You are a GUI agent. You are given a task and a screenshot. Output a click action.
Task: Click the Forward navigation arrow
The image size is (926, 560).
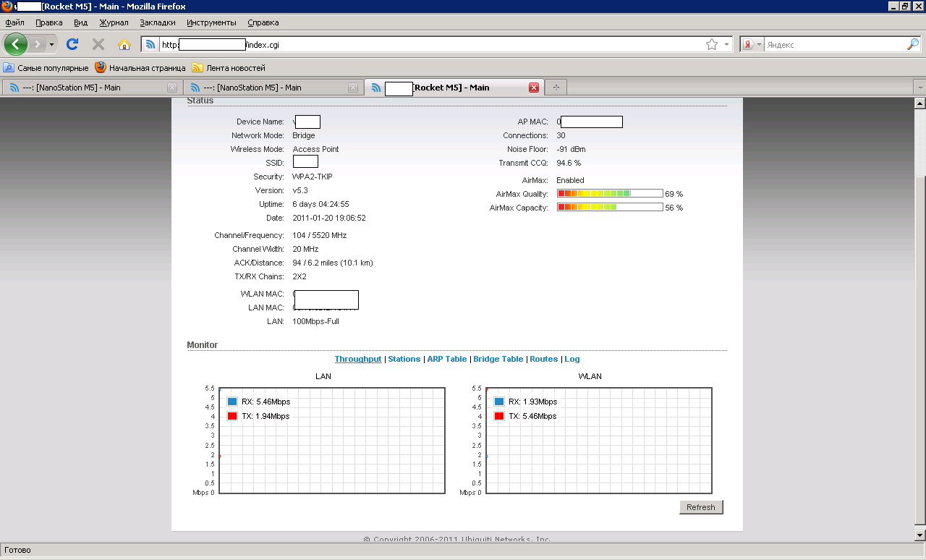(37, 44)
